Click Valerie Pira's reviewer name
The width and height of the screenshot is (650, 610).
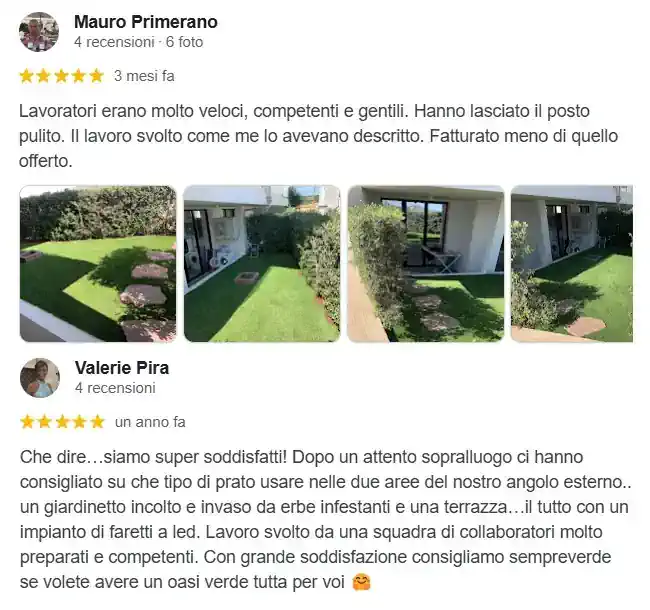click(x=122, y=368)
